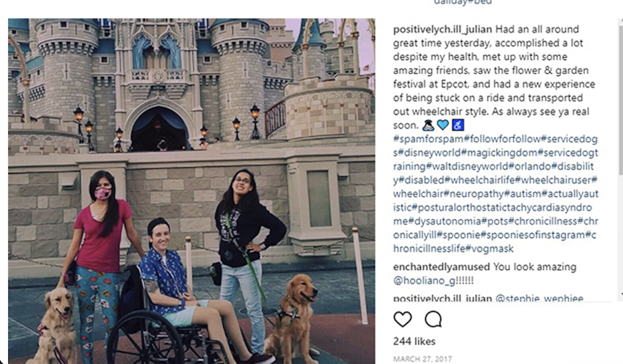Open the March 27, 2017 post date
The height and width of the screenshot is (364, 623).
[x=423, y=359]
